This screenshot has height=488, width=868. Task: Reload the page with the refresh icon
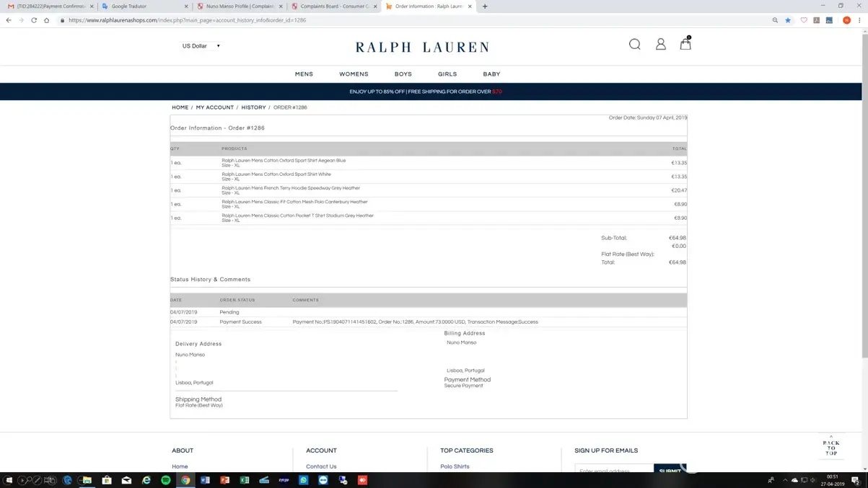(x=34, y=20)
